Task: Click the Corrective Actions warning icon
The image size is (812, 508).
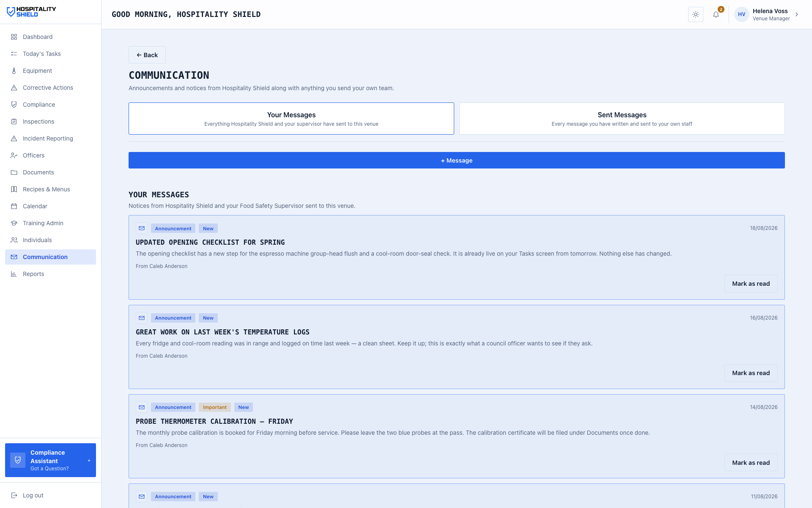Action: point(14,88)
